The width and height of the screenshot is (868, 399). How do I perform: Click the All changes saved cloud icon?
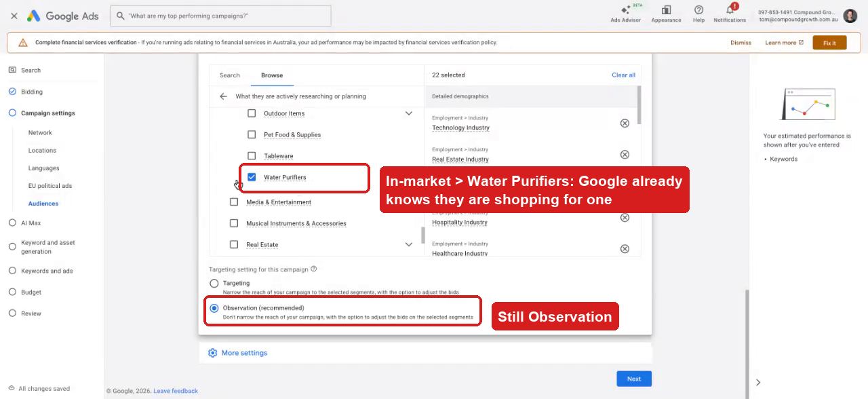coord(12,388)
